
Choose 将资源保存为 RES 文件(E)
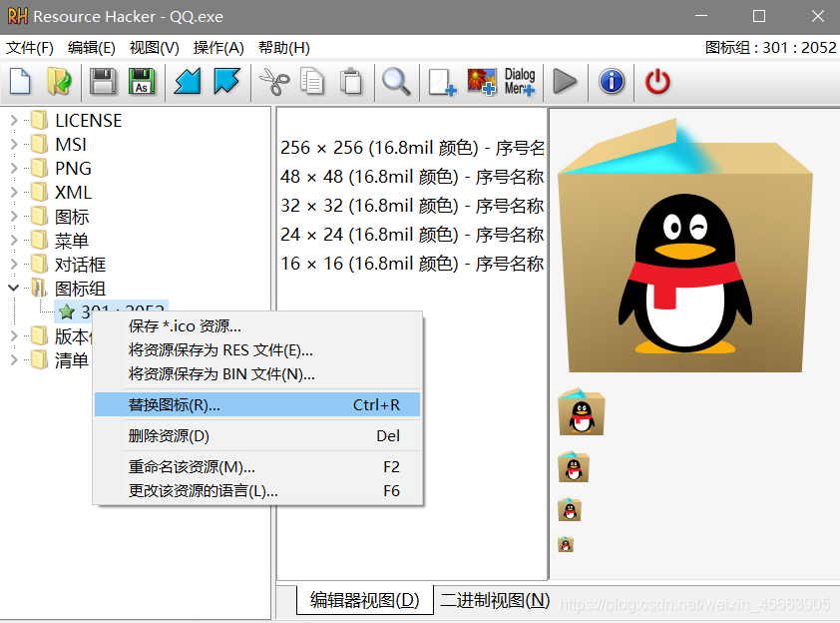257,350
